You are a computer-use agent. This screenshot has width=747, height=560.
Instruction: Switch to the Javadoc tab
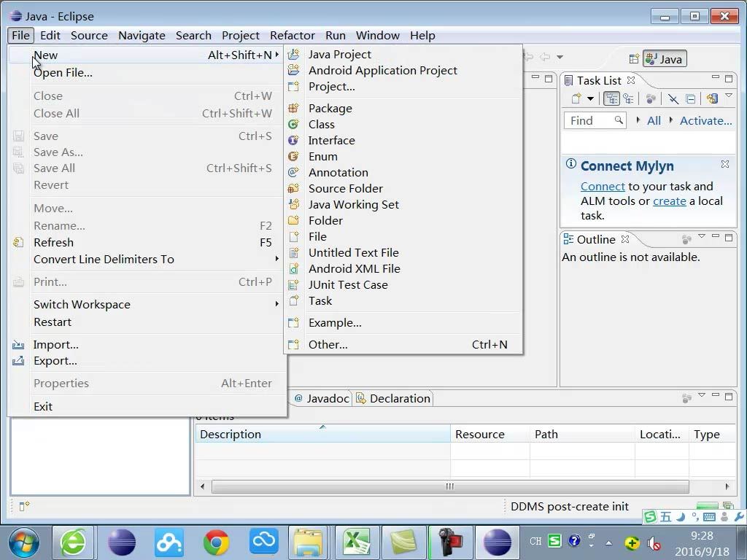point(322,399)
